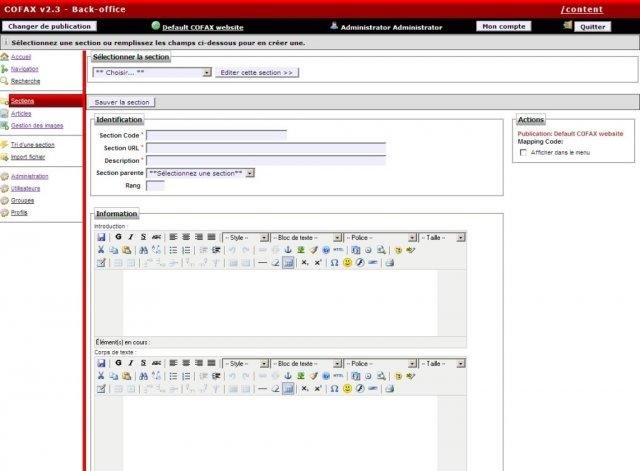Align text left in the Introduction editor
Image resolution: width=640 pixels, height=471 pixels.
(173, 237)
